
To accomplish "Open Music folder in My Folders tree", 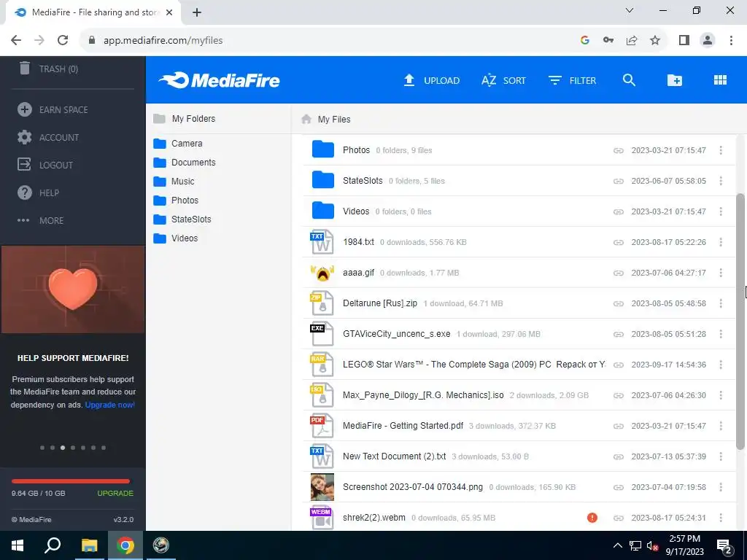I will (x=174, y=182).
